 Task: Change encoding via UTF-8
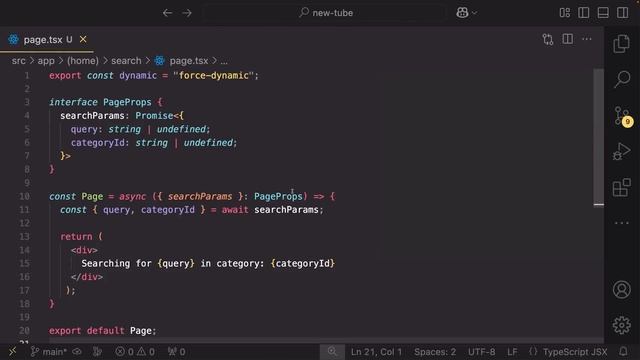[x=482, y=351]
